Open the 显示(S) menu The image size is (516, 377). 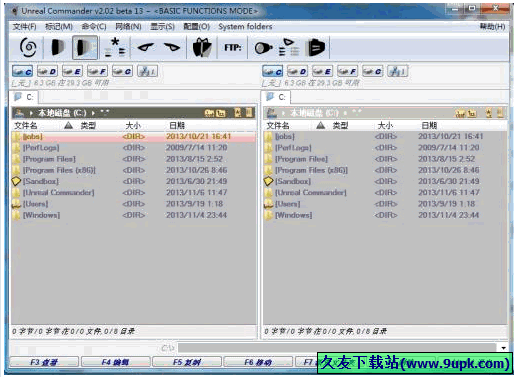(162, 27)
